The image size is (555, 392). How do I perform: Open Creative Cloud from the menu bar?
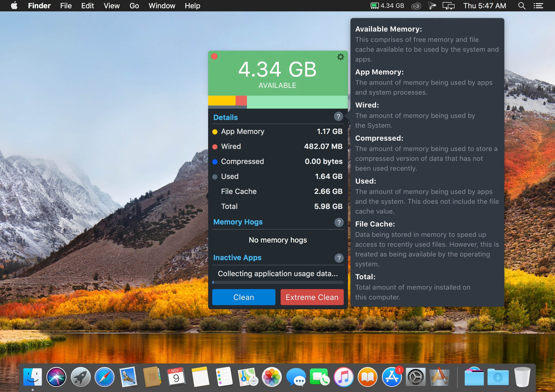(416, 5)
